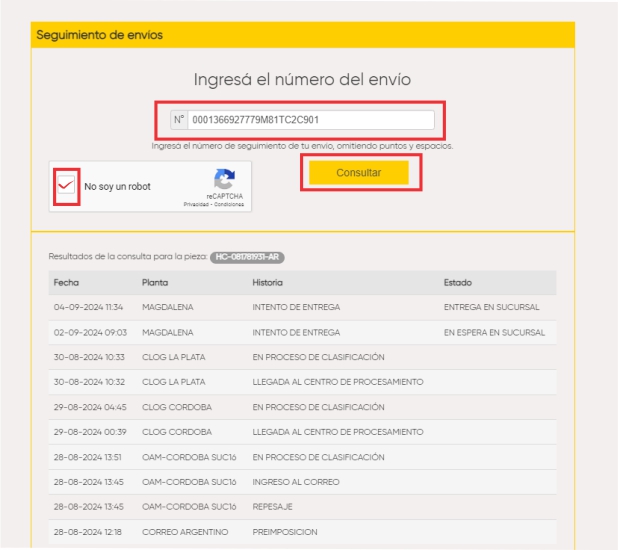Click the "Seguimiento de envíos" header bar

(302, 35)
